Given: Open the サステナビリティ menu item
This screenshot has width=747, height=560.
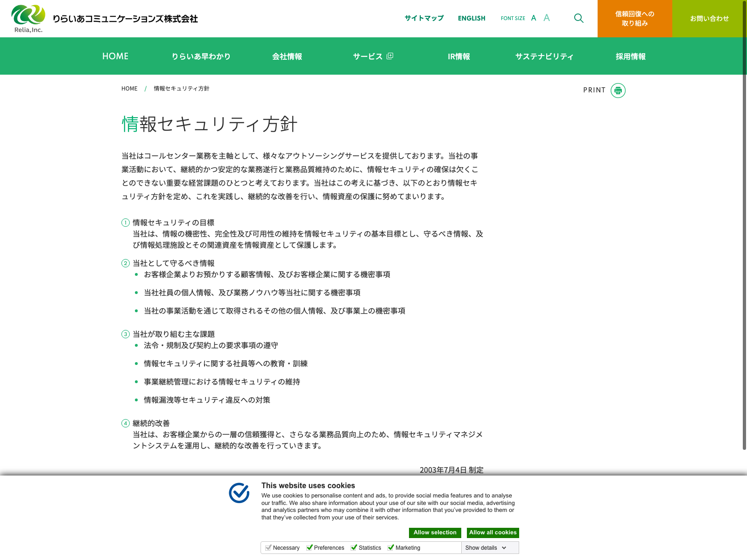Looking at the screenshot, I should (x=544, y=56).
